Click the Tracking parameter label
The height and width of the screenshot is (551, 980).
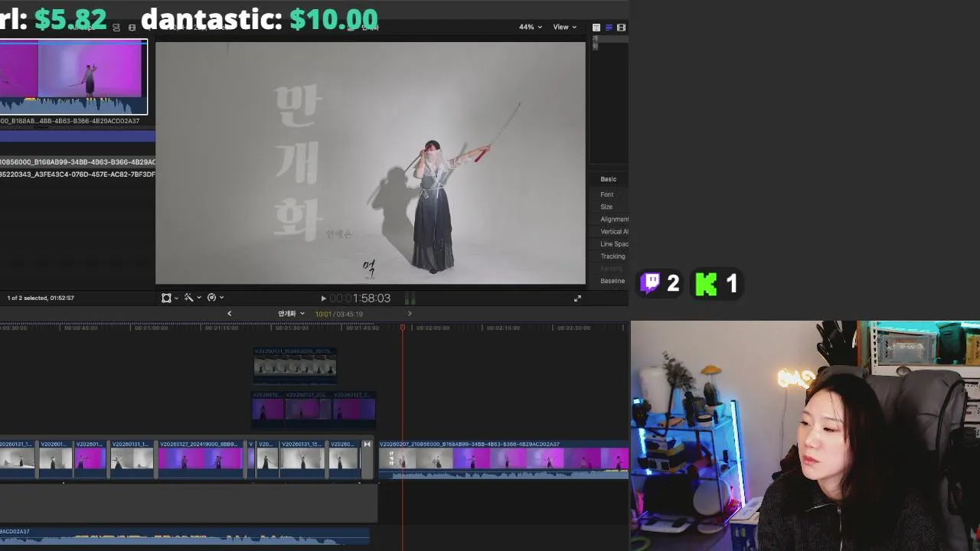[612, 256]
